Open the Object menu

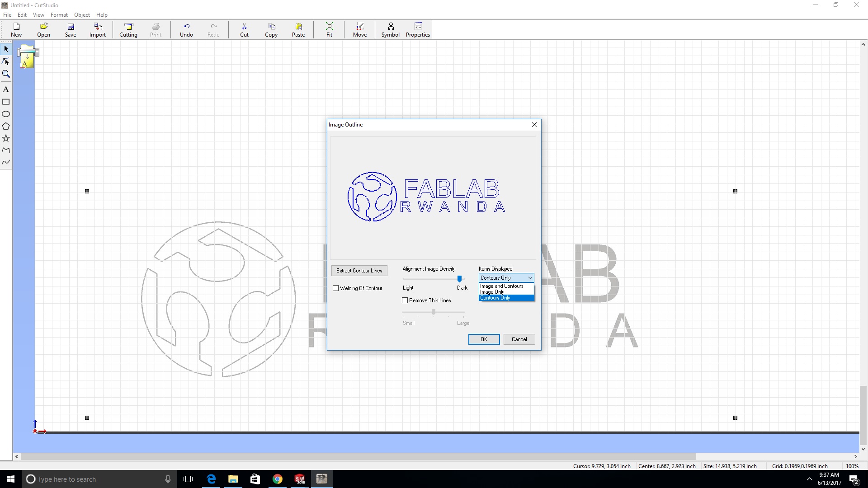point(82,14)
